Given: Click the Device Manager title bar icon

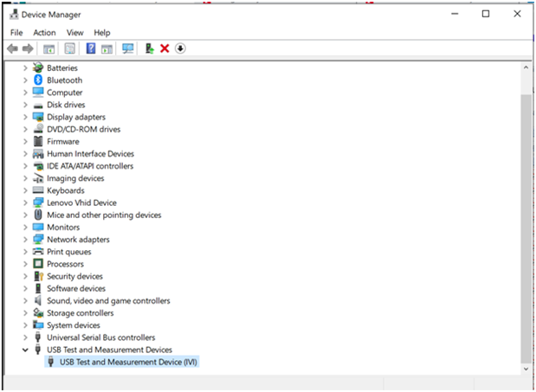Looking at the screenshot, I should 14,15.
